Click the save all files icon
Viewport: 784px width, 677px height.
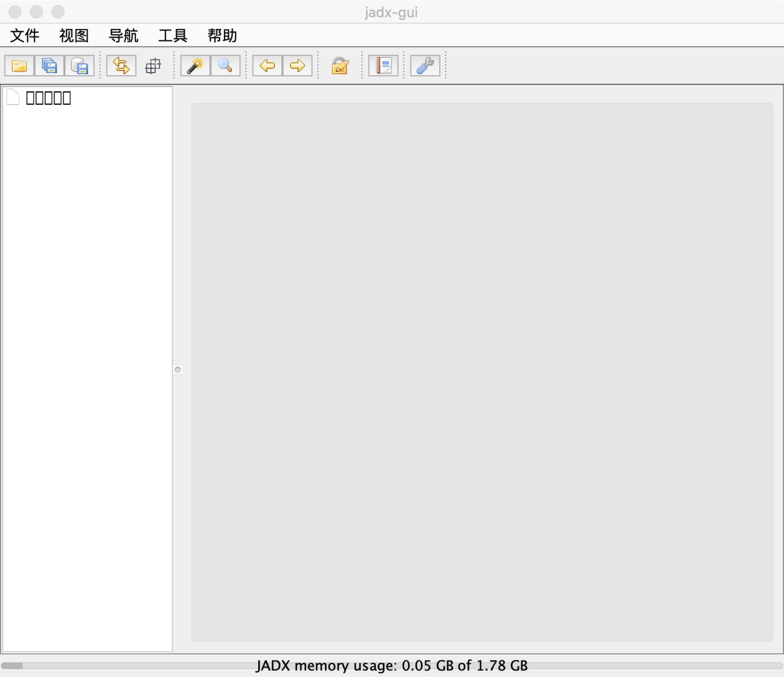click(x=49, y=66)
